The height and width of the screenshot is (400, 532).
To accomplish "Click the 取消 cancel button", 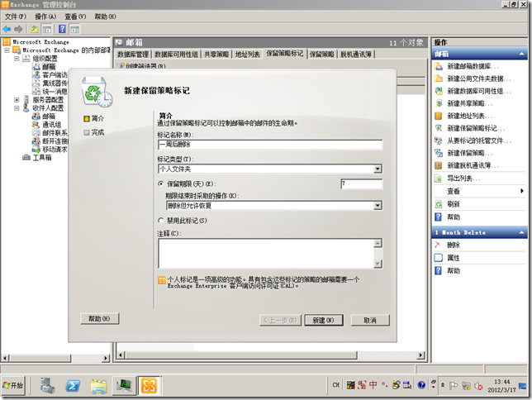I will click(364, 320).
